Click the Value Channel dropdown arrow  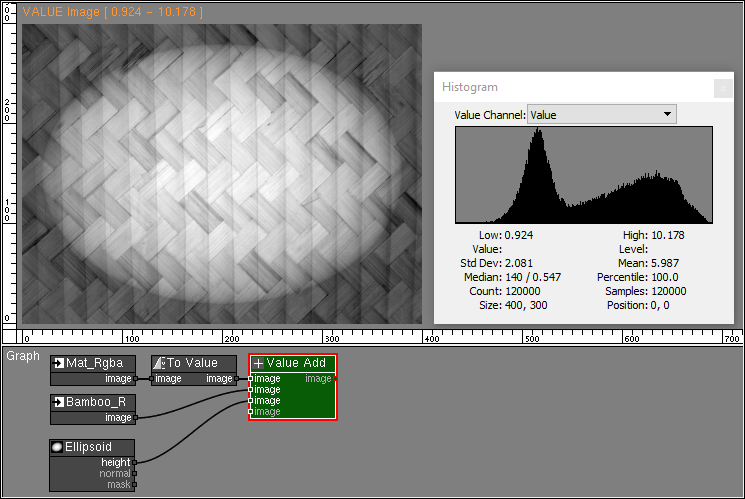[x=667, y=115]
